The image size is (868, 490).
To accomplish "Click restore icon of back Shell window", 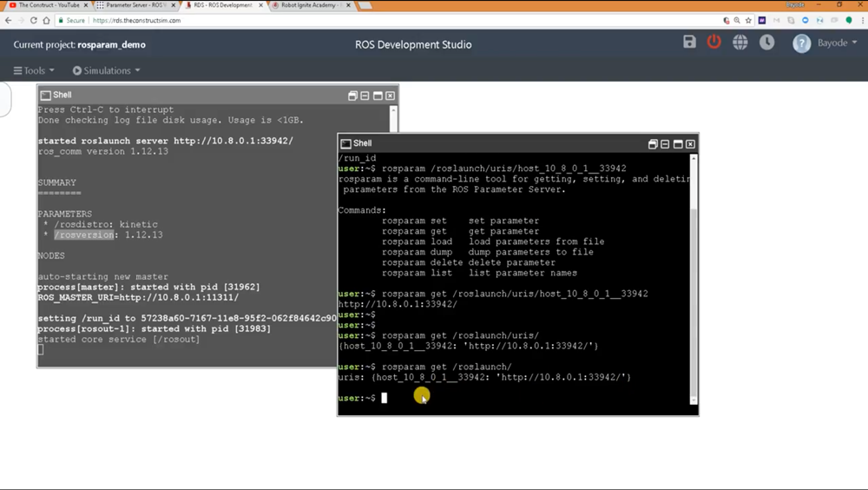I will click(352, 96).
